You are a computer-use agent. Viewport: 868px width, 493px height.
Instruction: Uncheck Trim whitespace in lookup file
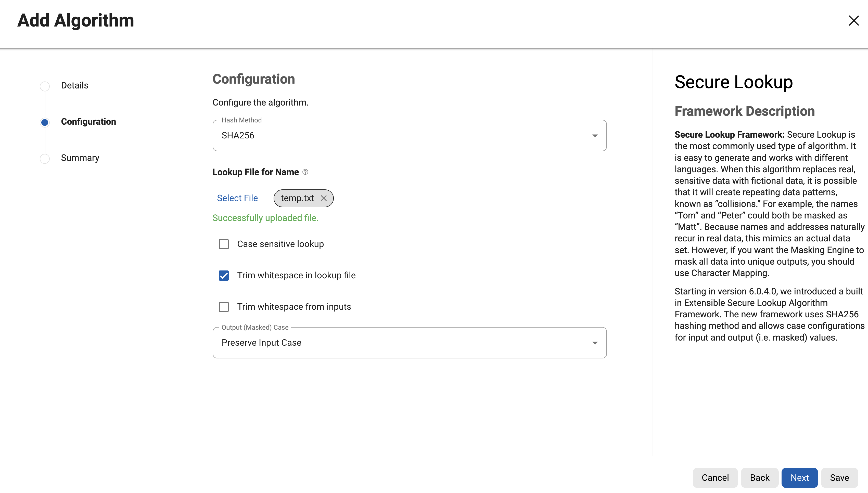pyautogui.click(x=224, y=275)
